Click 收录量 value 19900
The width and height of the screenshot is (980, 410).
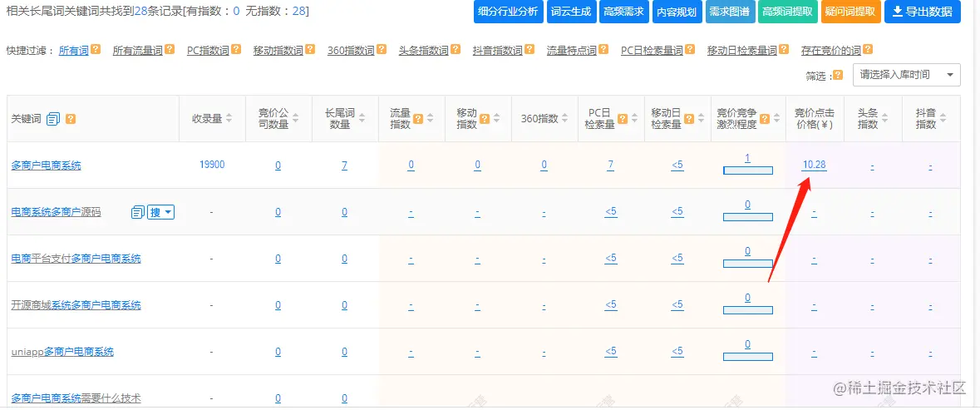tap(212, 165)
